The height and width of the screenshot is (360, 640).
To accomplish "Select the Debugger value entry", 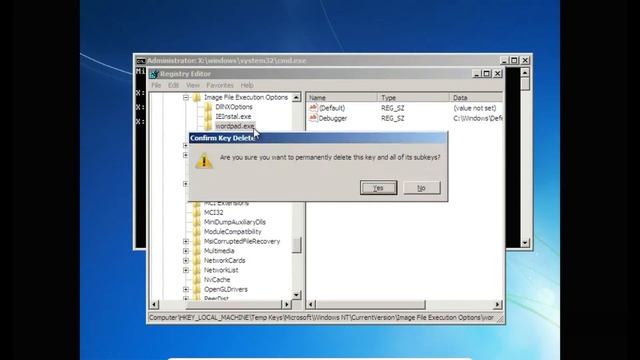I will click(333, 118).
